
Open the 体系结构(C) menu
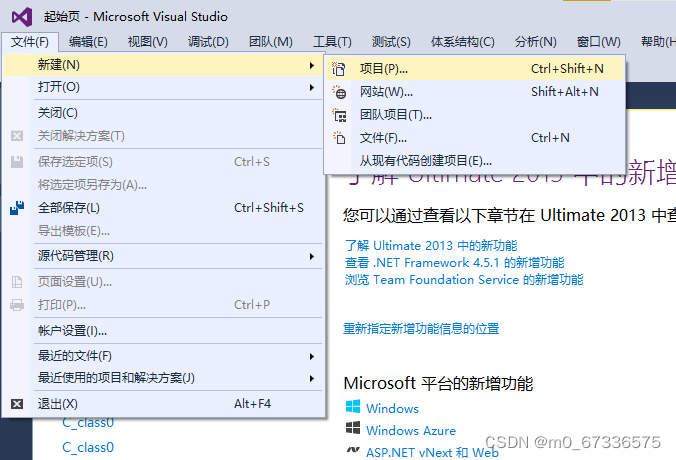click(463, 42)
